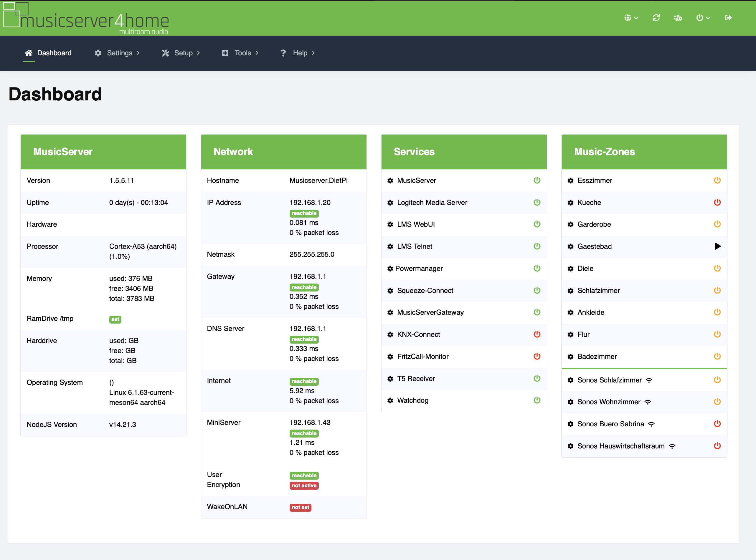
Task: Click gear icon for Sonos Wohnzimmer
Action: click(570, 402)
